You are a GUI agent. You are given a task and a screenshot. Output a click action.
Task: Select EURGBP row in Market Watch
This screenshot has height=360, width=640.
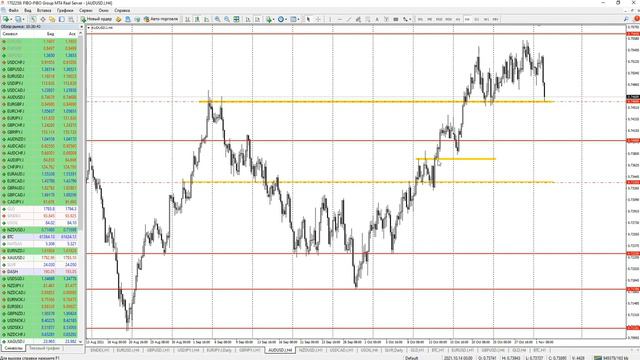point(40,104)
